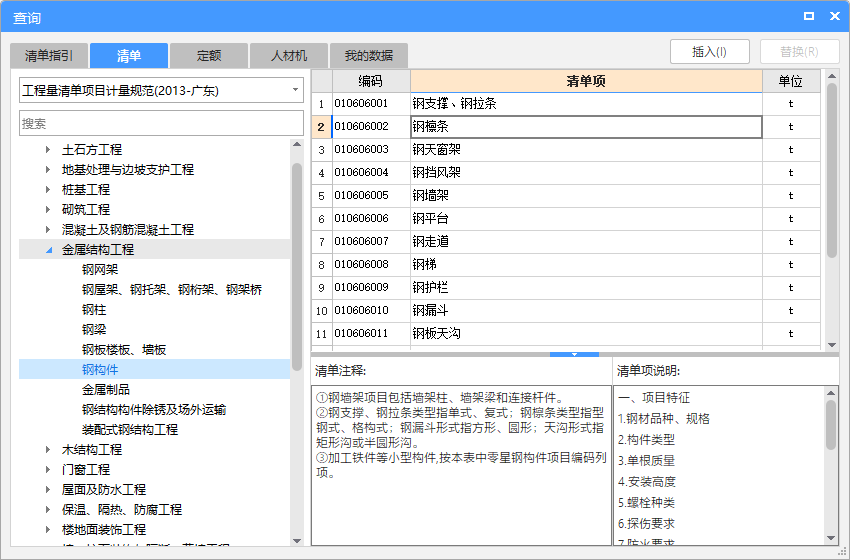Screen dimensions: 850x560
Task: Select row 钢板天沟
Action: pyautogui.click(x=587, y=333)
